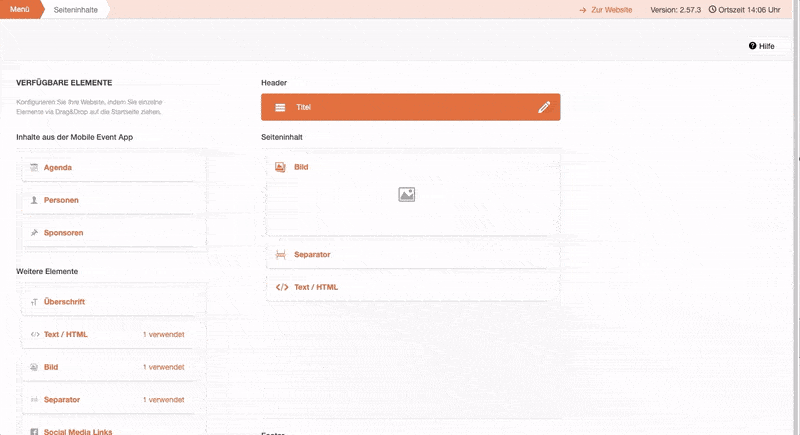The height and width of the screenshot is (435, 800).
Task: Click separator icon in Weitere Elemente list
Action: 34,400
